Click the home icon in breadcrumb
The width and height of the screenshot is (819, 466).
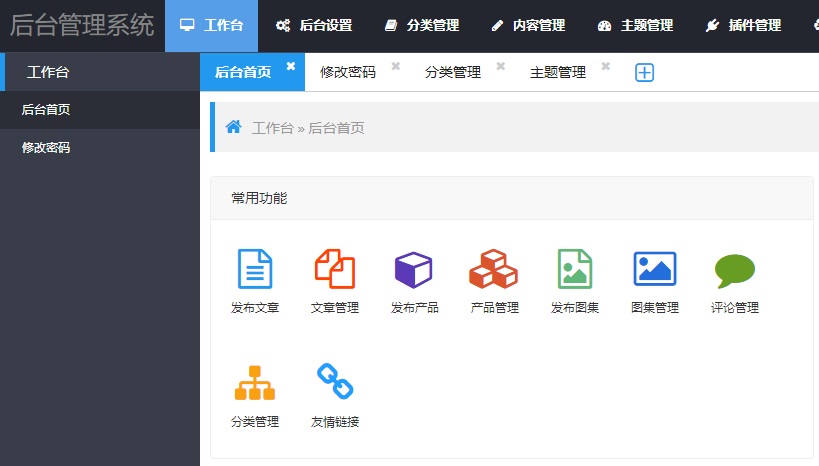[x=233, y=126]
